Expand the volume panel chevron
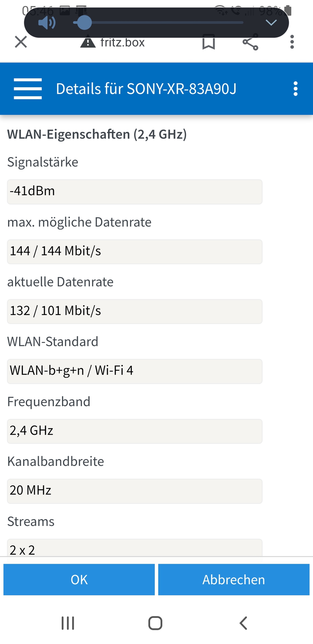This screenshot has width=313, height=644. 271,23
